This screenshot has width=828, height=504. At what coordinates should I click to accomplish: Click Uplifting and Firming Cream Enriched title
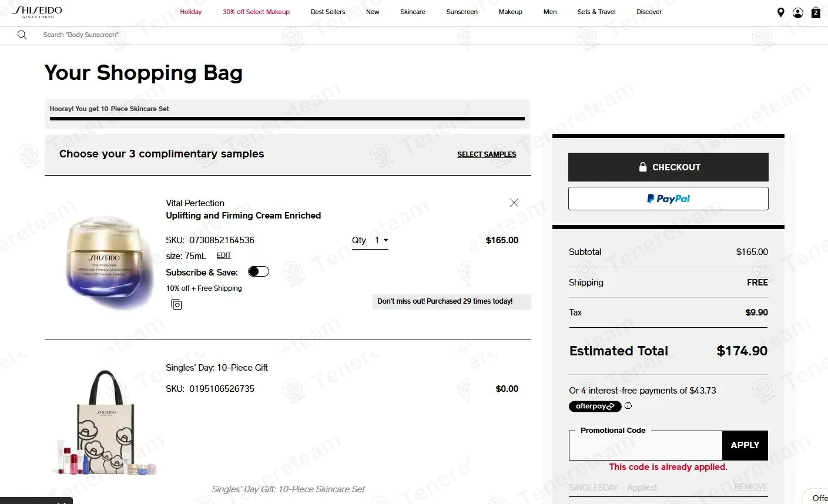243,216
